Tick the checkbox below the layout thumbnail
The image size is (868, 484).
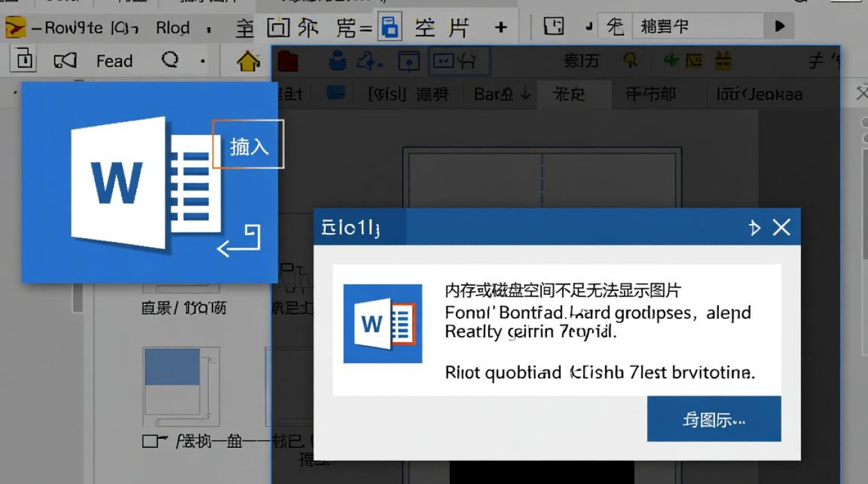pyautogui.click(x=150, y=442)
